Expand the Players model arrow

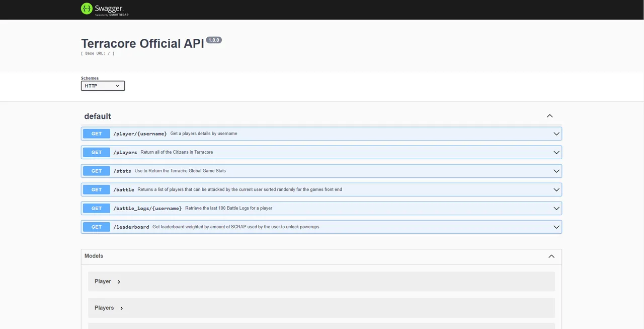pos(122,308)
